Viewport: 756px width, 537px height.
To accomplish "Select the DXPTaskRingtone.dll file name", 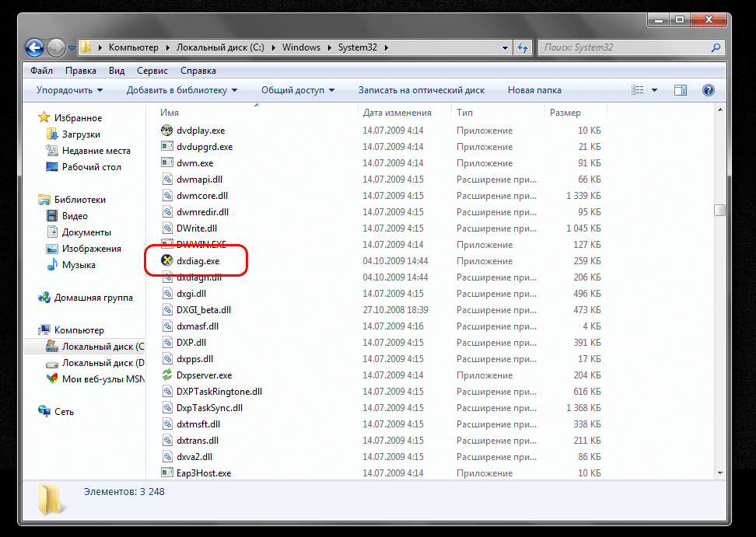I will [219, 392].
